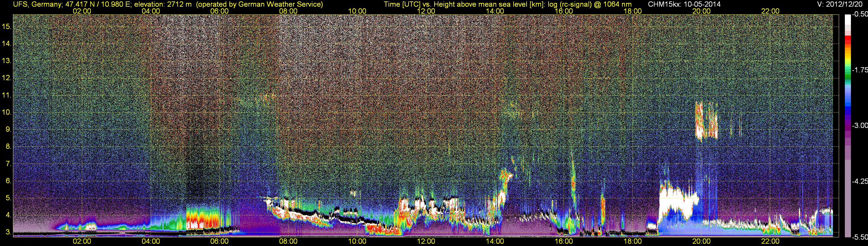Click the "02:00" label on the upper time axis
Image resolution: width=868 pixels, height=246 pixels.
[x=82, y=11]
